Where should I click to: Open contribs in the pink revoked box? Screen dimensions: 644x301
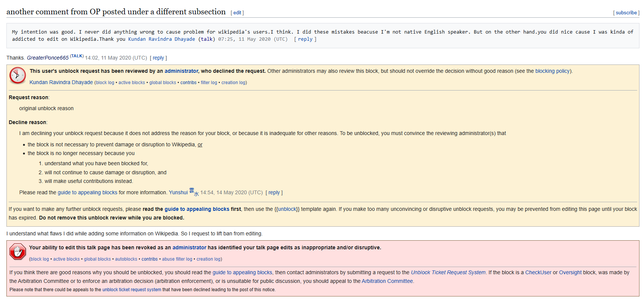coord(149,259)
